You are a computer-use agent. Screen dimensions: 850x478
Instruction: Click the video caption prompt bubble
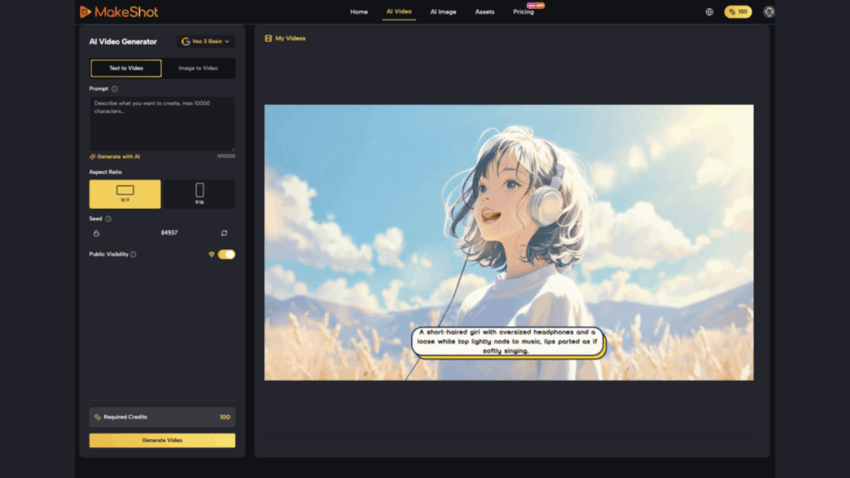[x=507, y=341]
